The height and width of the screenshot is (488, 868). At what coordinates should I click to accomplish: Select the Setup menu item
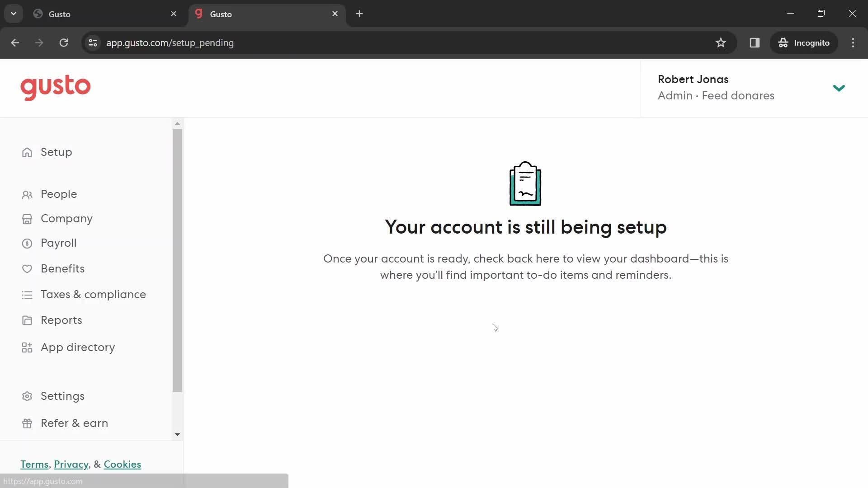56,153
